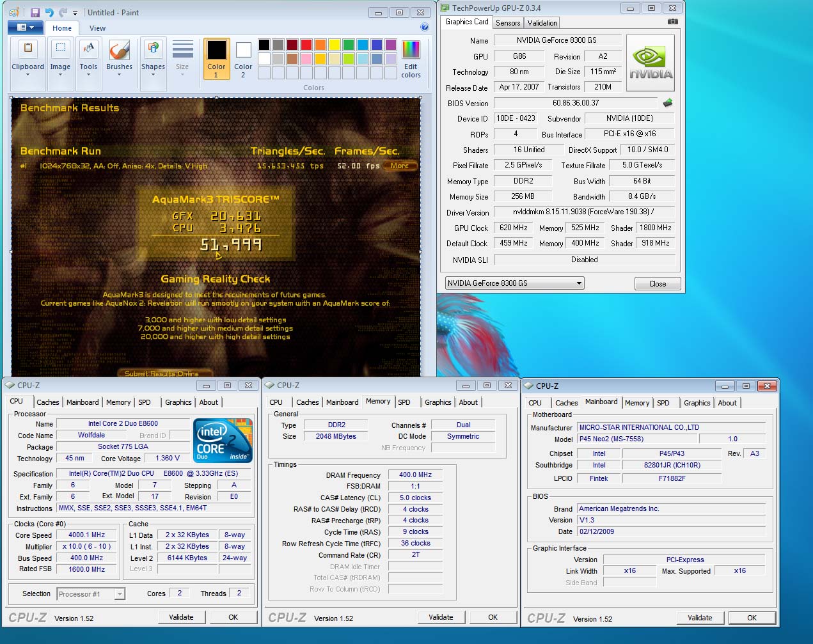Open the CPU tab in the CPU-Z Mainboard window
Image resolution: width=813 pixels, height=644 pixels.
coord(535,403)
